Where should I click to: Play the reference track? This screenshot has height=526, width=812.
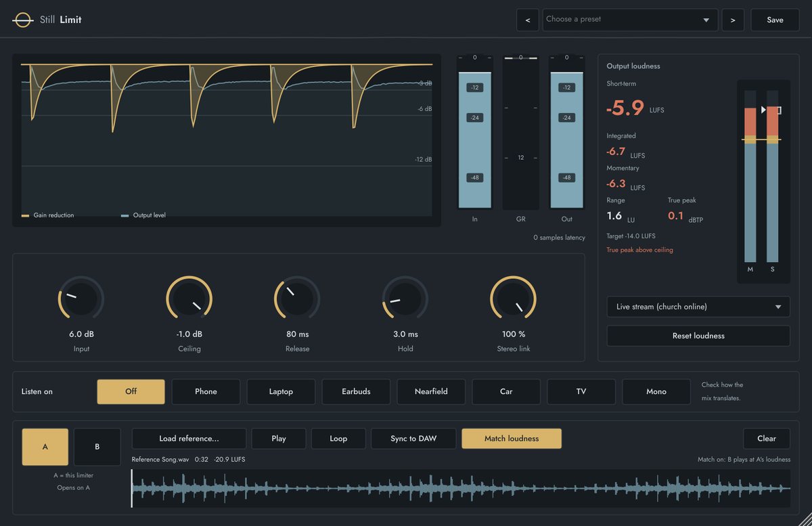pyautogui.click(x=279, y=439)
